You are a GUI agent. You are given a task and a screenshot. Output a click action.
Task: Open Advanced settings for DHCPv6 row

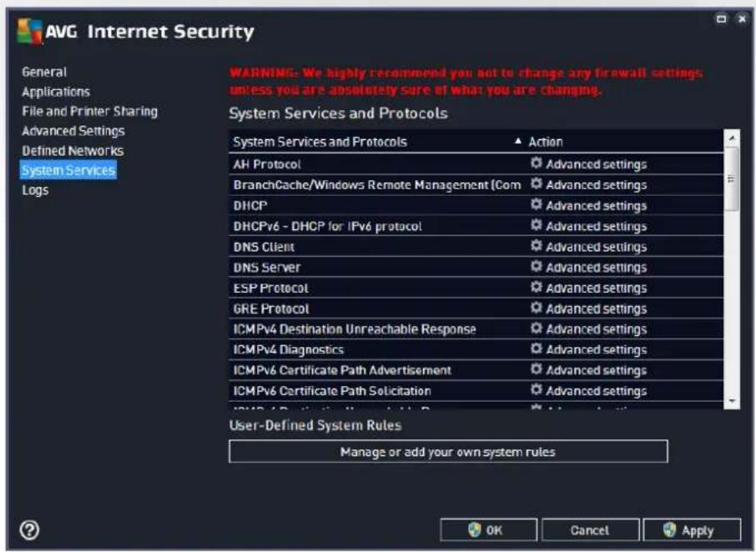click(596, 227)
